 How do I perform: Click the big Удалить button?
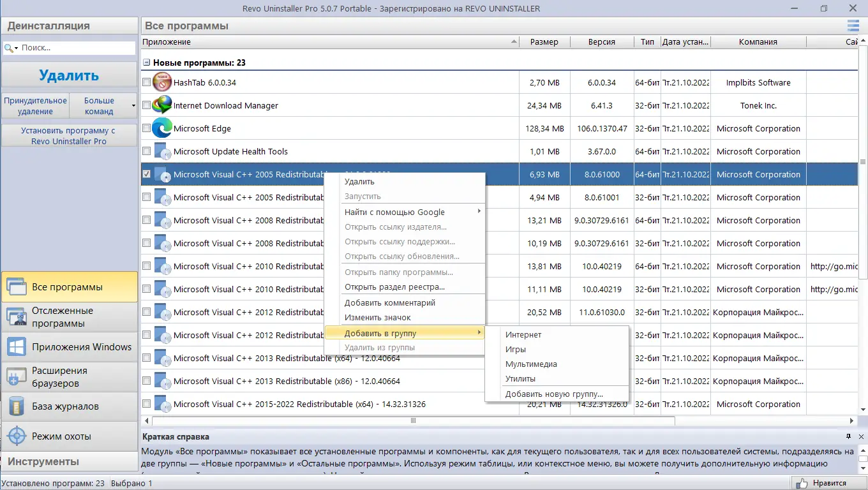click(x=69, y=75)
